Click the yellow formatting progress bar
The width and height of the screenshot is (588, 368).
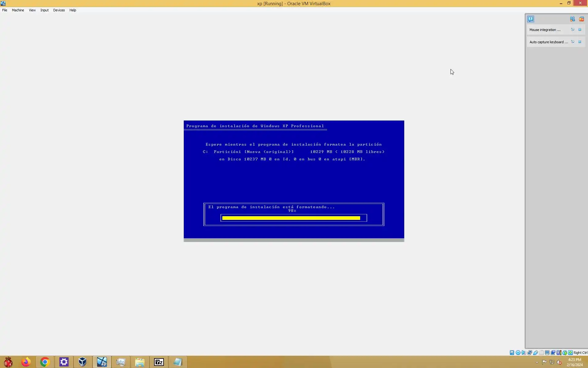291,218
